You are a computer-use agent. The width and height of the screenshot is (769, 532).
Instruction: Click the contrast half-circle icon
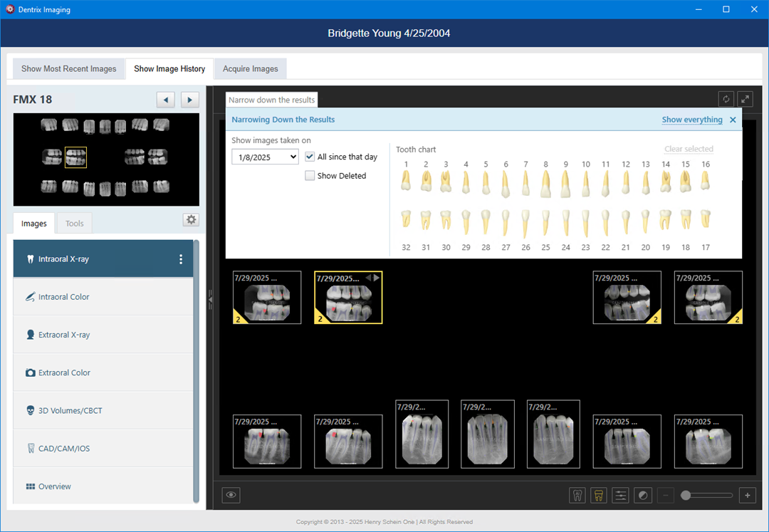click(642, 495)
